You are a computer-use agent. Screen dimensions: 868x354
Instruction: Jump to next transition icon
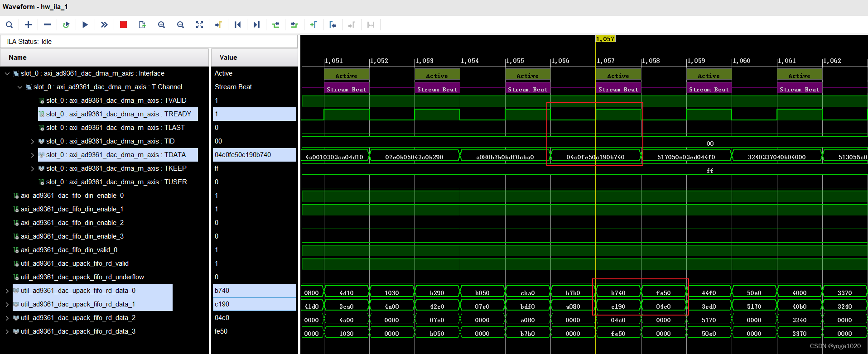(294, 25)
